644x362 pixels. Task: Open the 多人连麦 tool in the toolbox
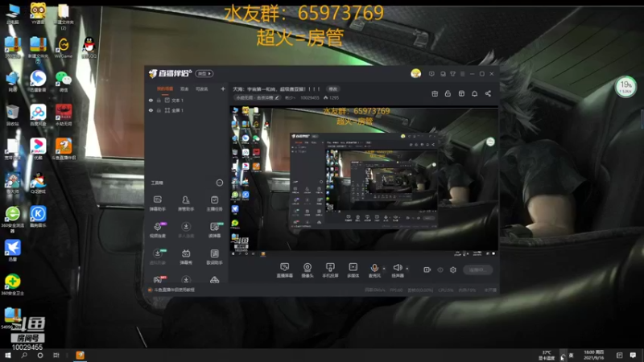pos(186,230)
